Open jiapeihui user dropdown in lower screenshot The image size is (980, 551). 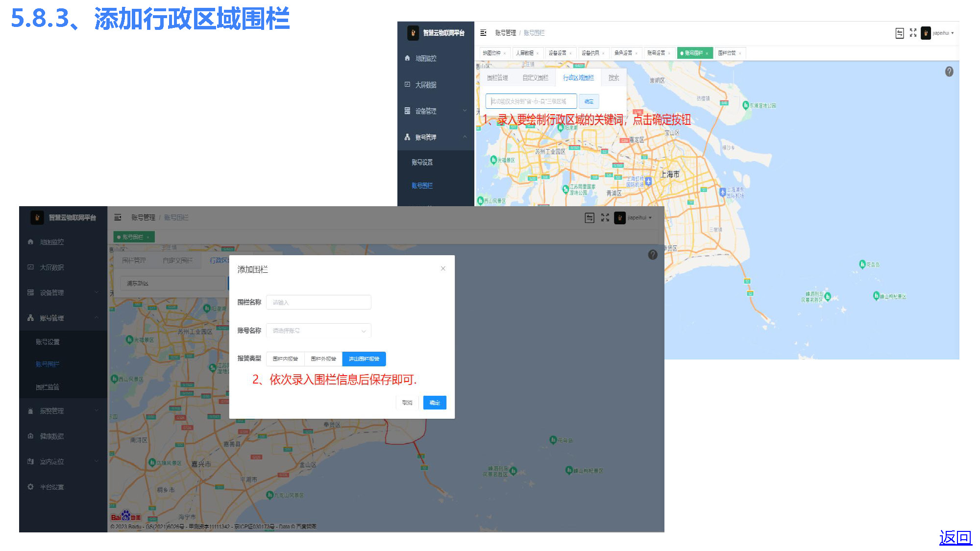[639, 217]
